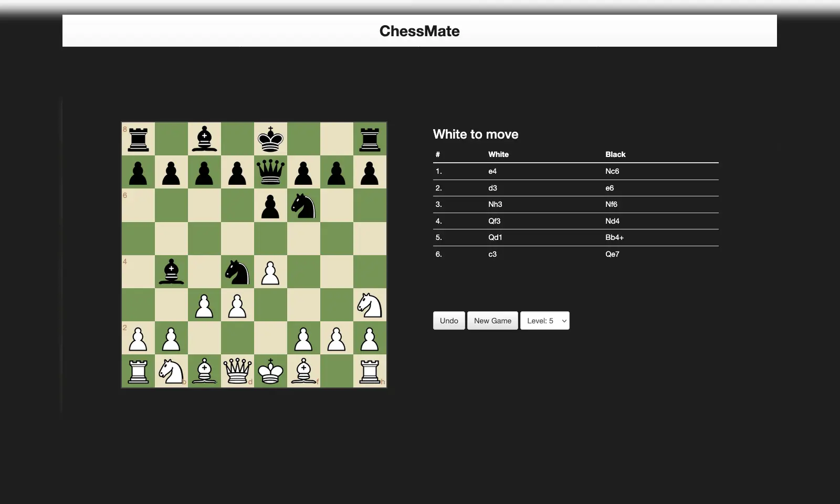Select the black knight on f6
Viewport: 840px width, 504px height.
tap(303, 206)
